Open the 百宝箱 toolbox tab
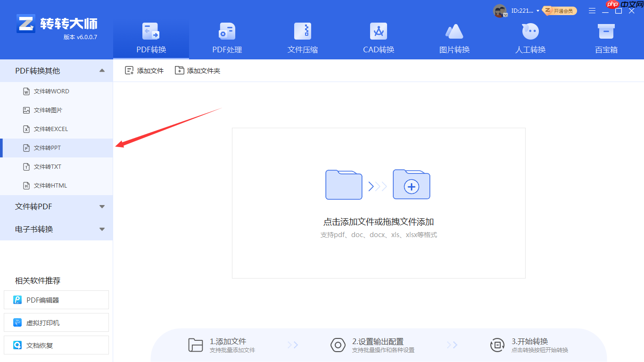This screenshot has height=362, width=644. point(606,39)
